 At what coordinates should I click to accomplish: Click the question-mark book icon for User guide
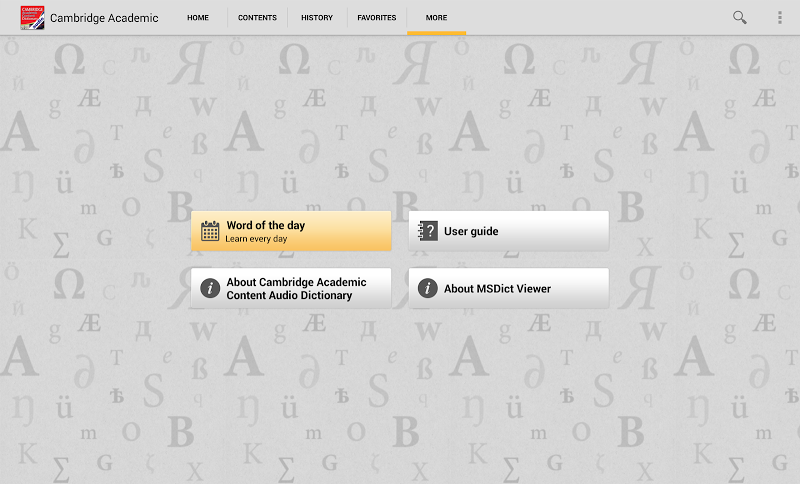[428, 231]
